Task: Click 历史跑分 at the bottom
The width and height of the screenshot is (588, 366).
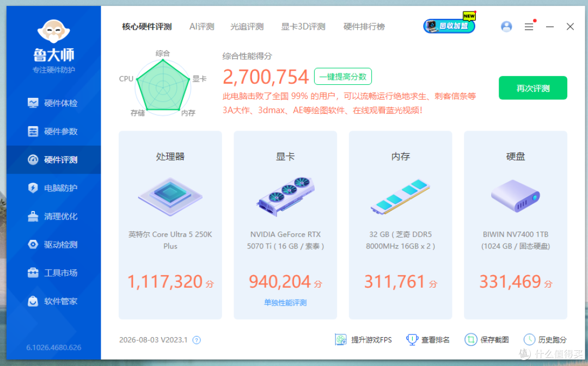Action: 545,340
